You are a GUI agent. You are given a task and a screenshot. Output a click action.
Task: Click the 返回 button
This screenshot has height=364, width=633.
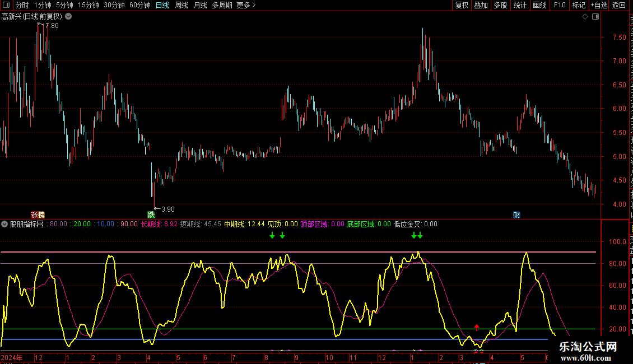pyautogui.click(x=618, y=5)
